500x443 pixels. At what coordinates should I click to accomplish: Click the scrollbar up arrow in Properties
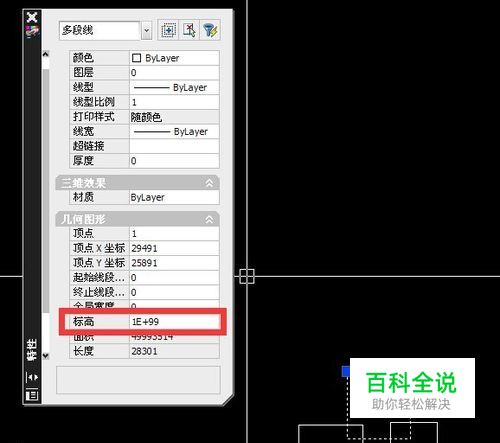46,54
